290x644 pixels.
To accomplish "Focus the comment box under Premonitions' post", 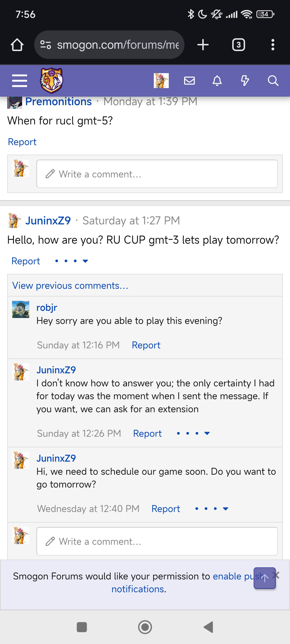I will tap(157, 174).
